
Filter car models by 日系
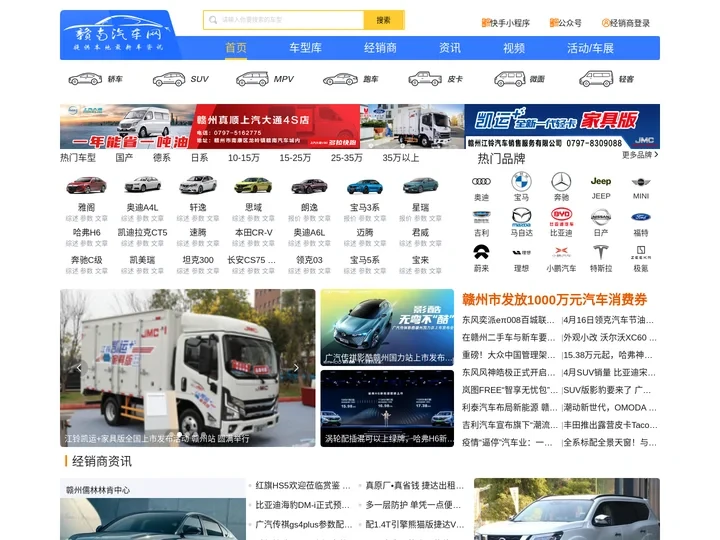coord(199,158)
